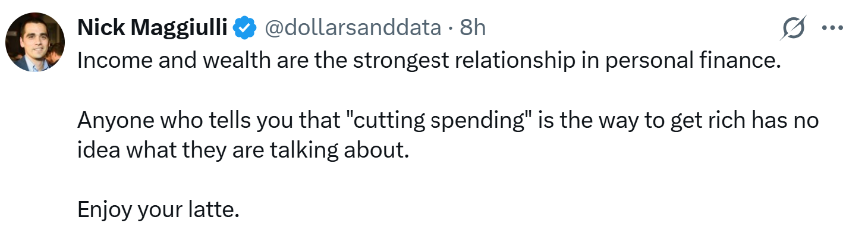
Task: Open the three-dot More options menu
Action: [x=832, y=28]
